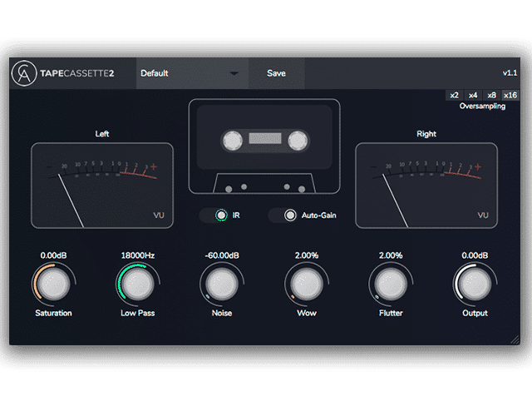Viewport: 532px width, 416px height.
Task: Click the Wow value 2.00%
Action: pos(307,255)
